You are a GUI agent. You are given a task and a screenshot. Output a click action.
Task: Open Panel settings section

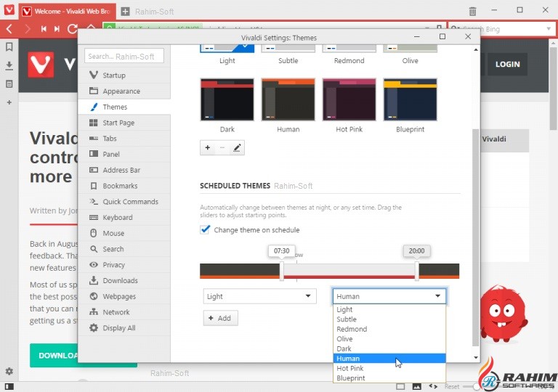[x=124, y=154]
